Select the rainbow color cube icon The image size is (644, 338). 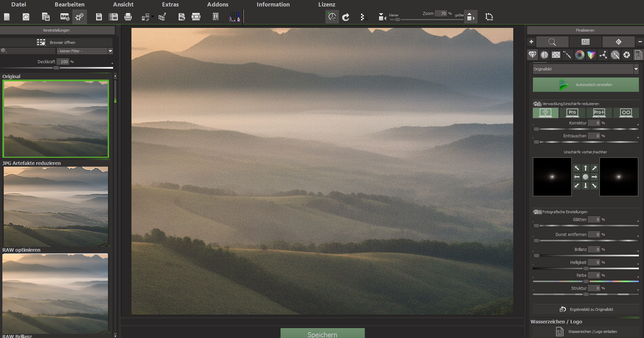pos(591,55)
